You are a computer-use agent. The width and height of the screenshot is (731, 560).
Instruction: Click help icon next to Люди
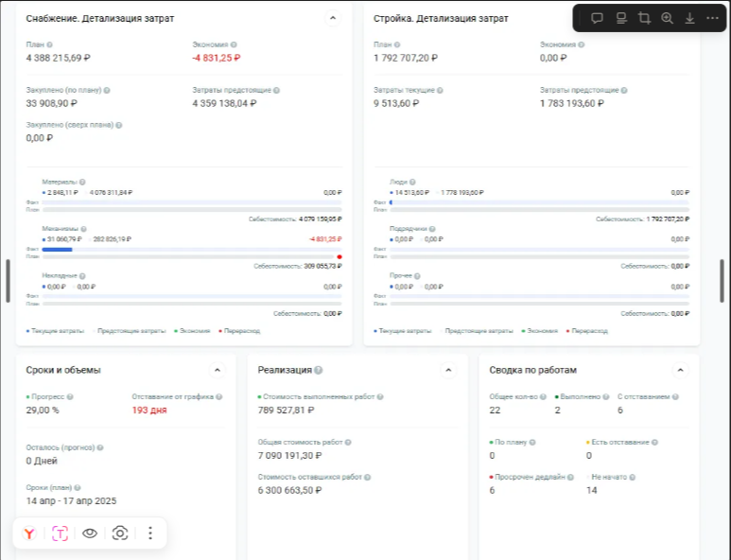tap(412, 182)
